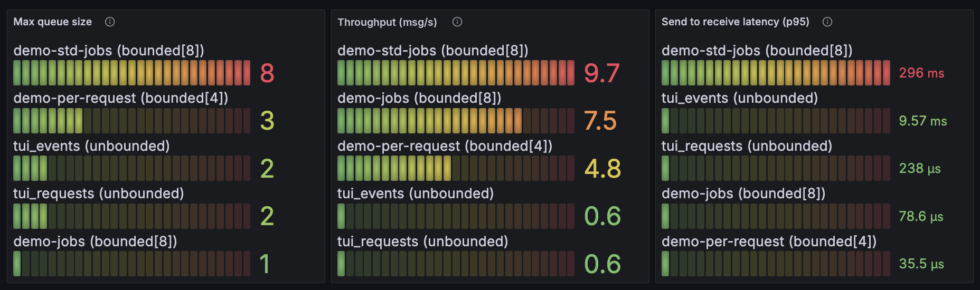Select the 238 µs latency value
Viewport: 980px width, 290px height.
point(920,168)
